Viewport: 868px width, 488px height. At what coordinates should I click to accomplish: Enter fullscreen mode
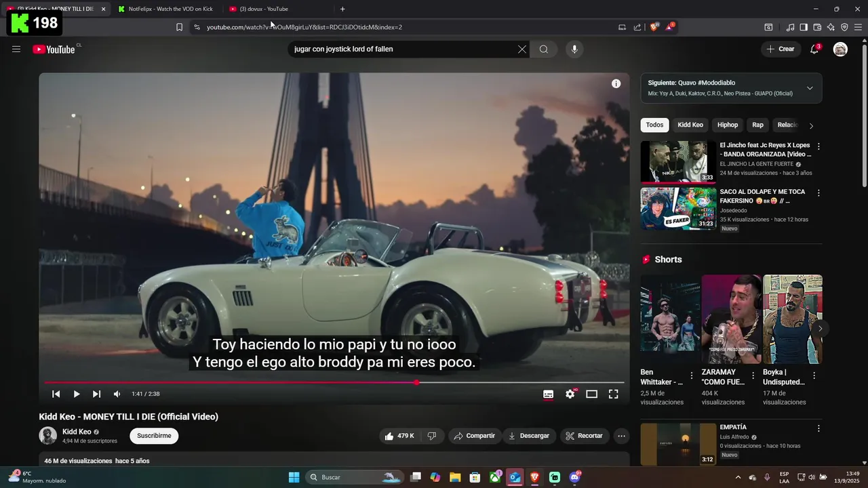click(x=613, y=394)
